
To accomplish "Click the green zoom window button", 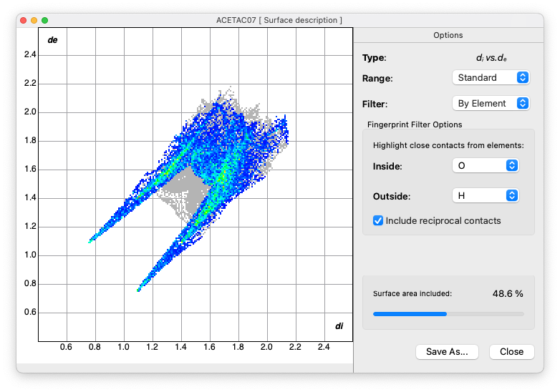I will pos(45,20).
